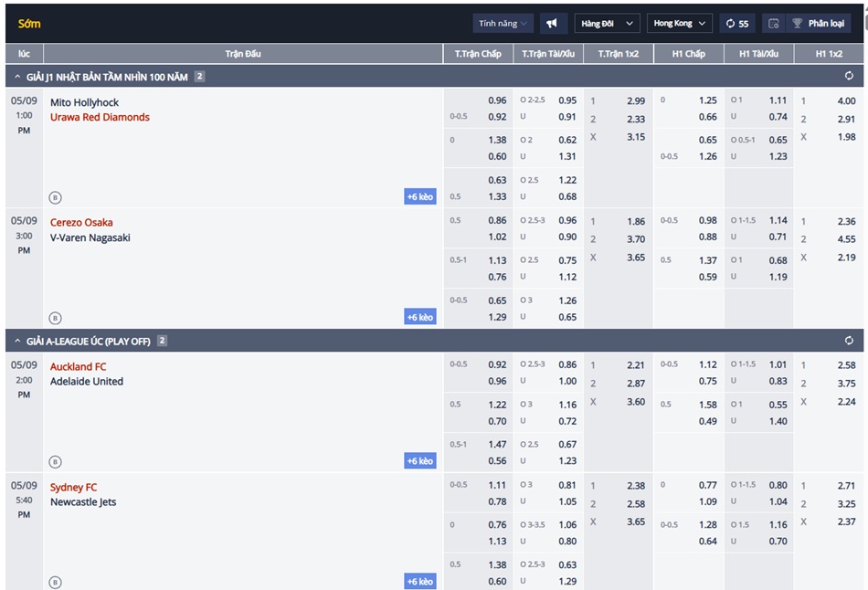Click the B icon under Sydney FC match
This screenshot has width=868, height=590.
click(55, 583)
